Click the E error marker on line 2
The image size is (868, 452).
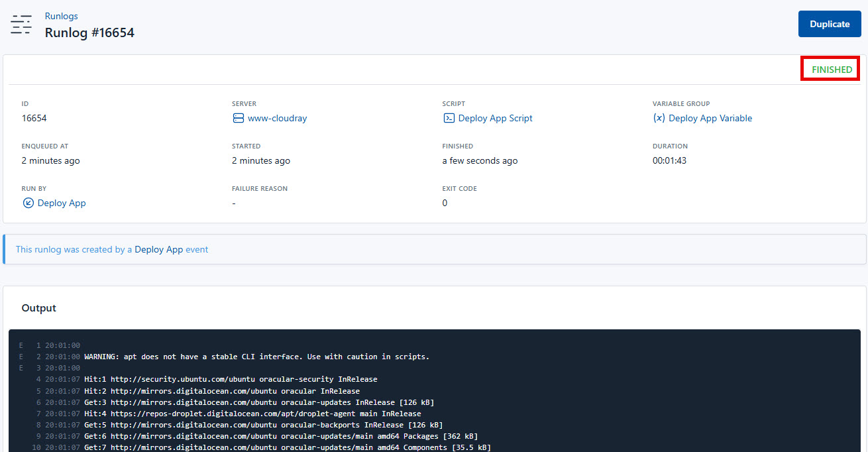21,356
